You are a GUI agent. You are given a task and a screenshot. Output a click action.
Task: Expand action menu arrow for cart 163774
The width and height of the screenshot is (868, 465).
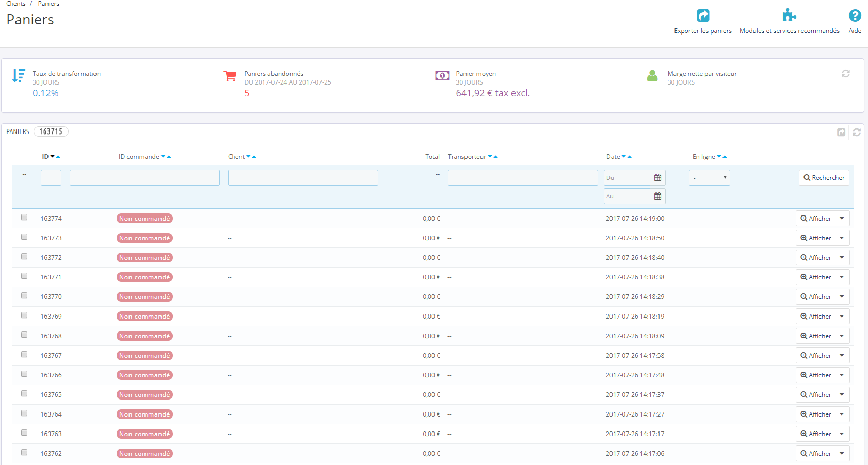(842, 219)
